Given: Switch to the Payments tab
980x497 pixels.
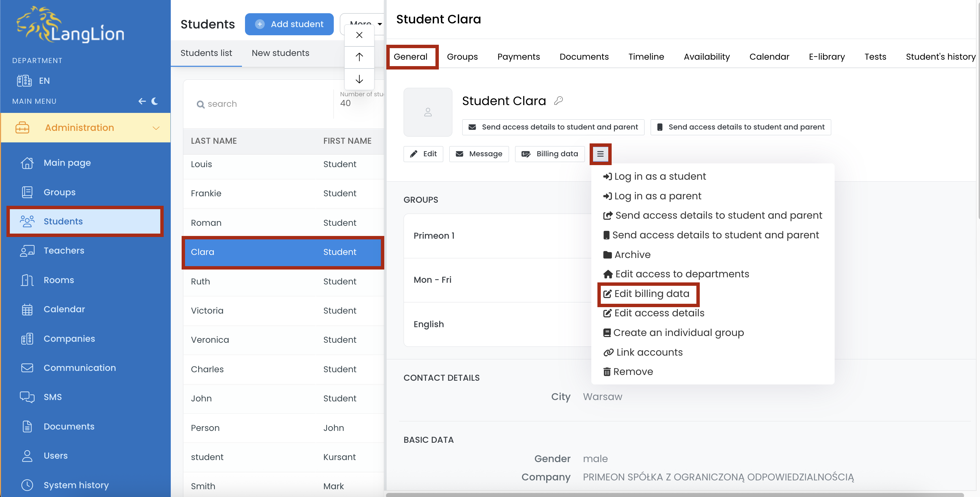Looking at the screenshot, I should (518, 57).
